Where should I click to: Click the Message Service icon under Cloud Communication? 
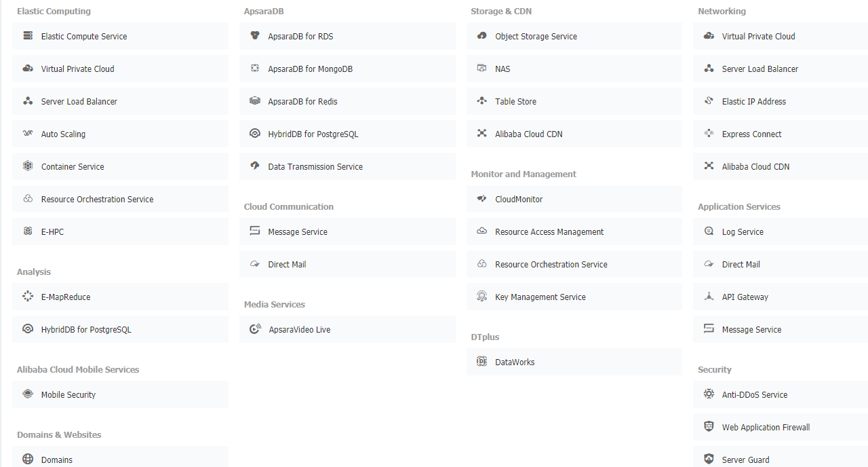[255, 231]
